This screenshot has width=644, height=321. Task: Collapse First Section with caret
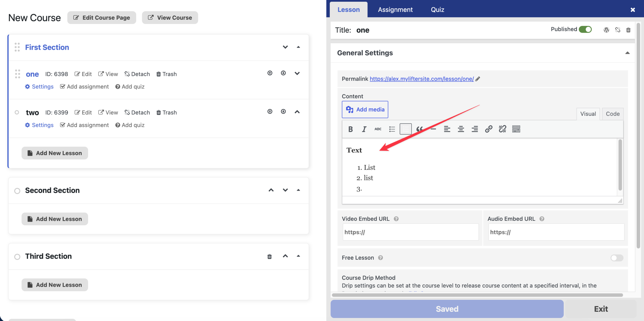coord(298,47)
